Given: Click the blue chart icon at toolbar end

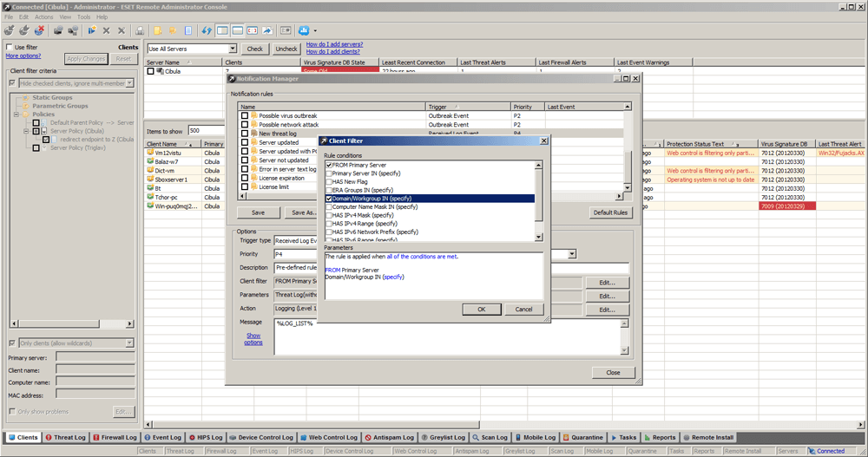Looking at the screenshot, I should click(x=304, y=30).
